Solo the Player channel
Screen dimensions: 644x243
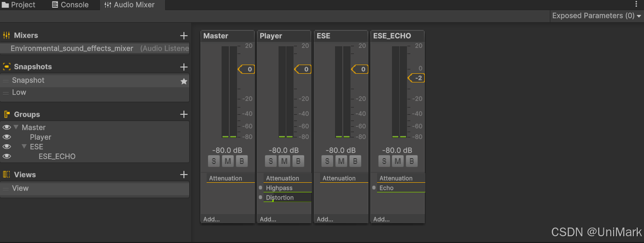click(x=271, y=161)
